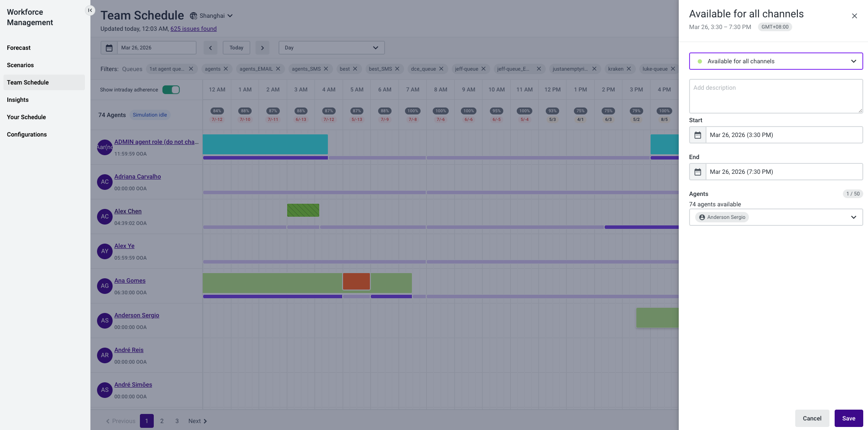Navigate to Insights in the sidebar

pos(18,100)
